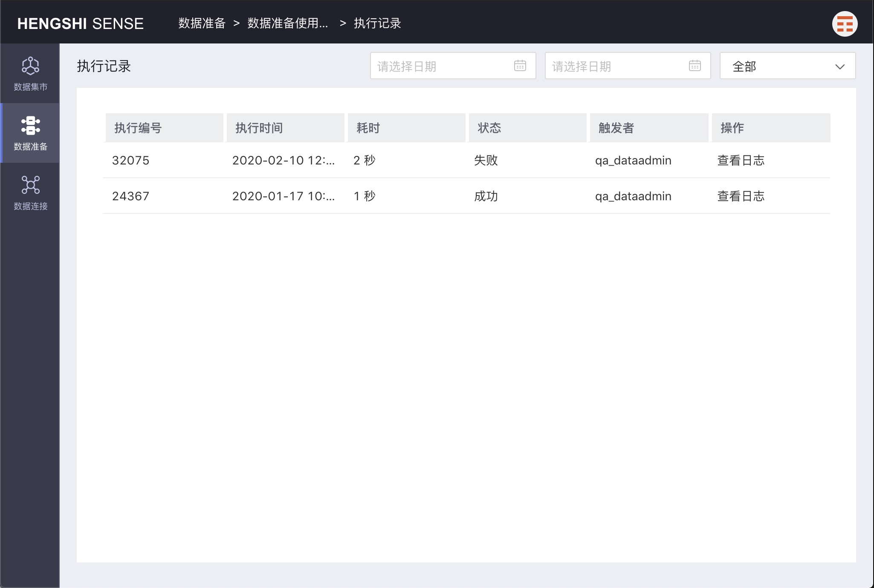Click the 失败 status cell

coord(486,160)
